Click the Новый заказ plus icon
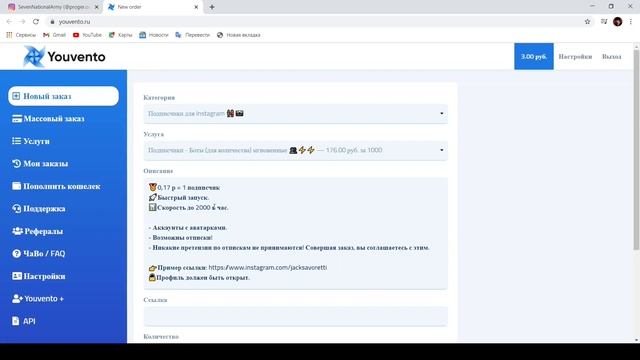 (x=16, y=96)
